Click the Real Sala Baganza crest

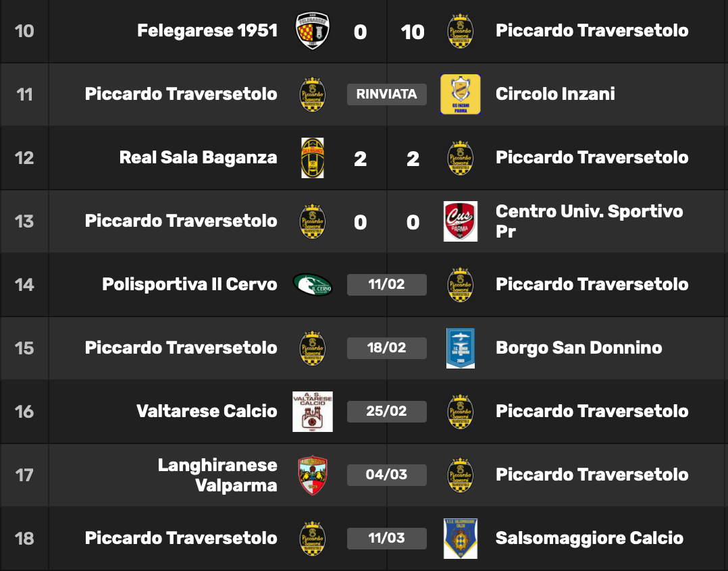313,158
